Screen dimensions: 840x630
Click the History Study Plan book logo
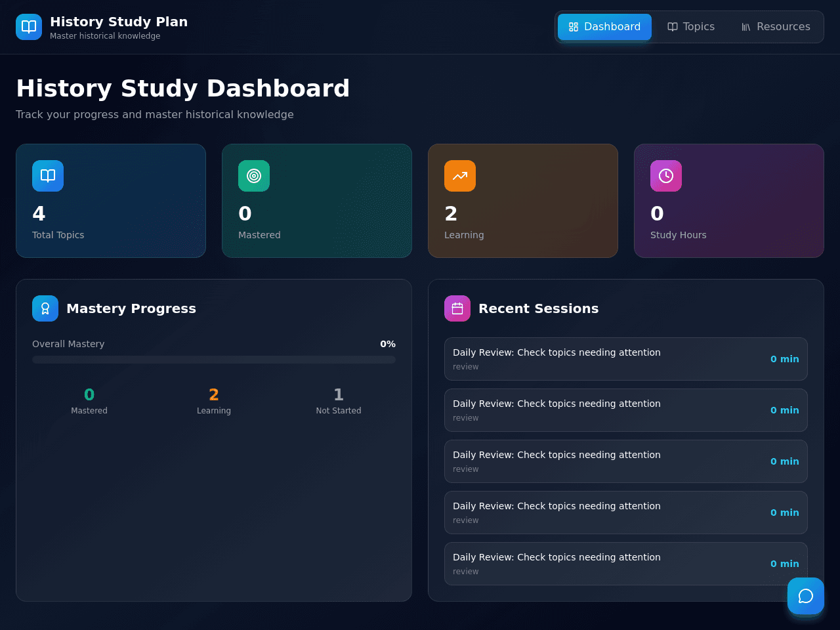29,27
